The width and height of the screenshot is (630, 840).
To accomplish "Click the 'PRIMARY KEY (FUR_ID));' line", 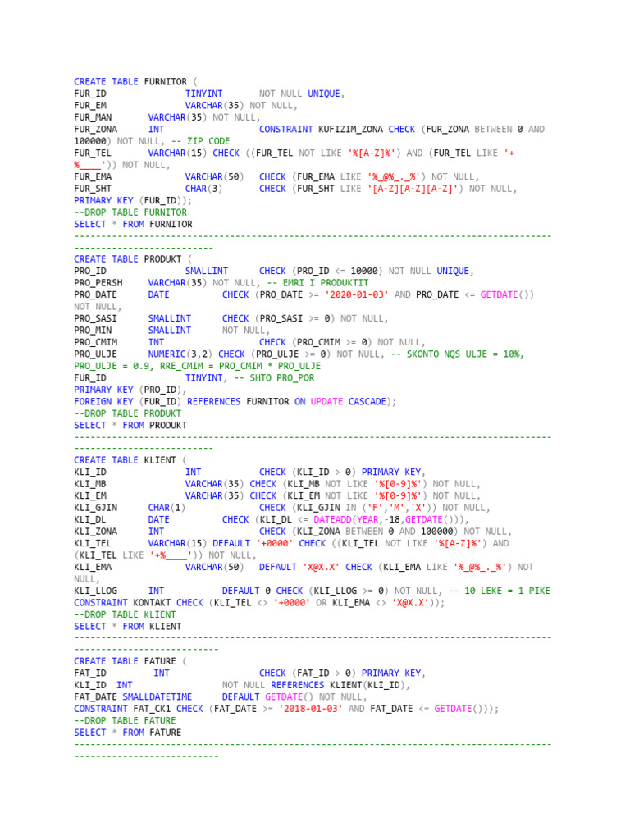I will [133, 200].
